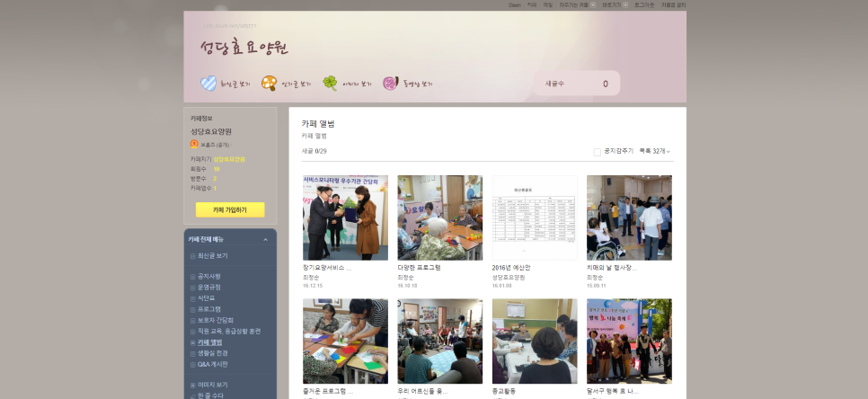Open the 종교활동 photo thumbnail
868x399 pixels.
pyautogui.click(x=535, y=341)
